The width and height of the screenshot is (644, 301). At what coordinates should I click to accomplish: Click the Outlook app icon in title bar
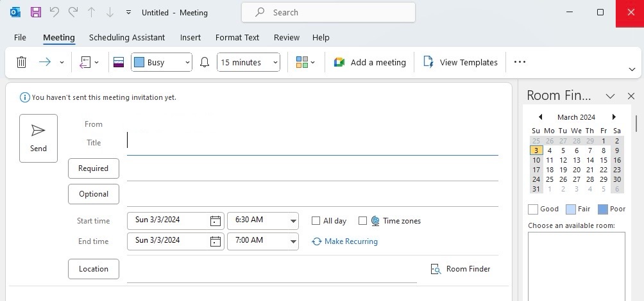[x=15, y=12]
